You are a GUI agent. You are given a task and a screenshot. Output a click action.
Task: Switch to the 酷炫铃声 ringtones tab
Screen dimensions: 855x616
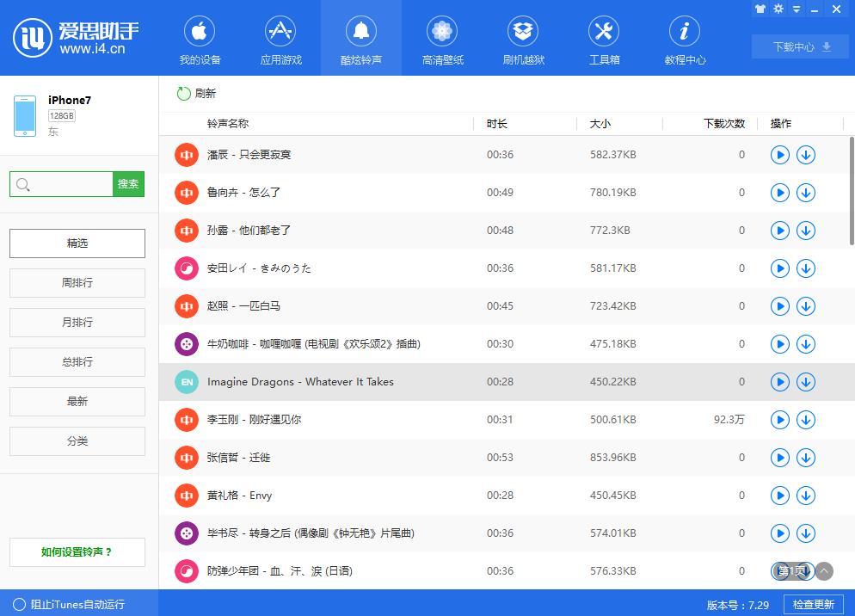pos(361,38)
